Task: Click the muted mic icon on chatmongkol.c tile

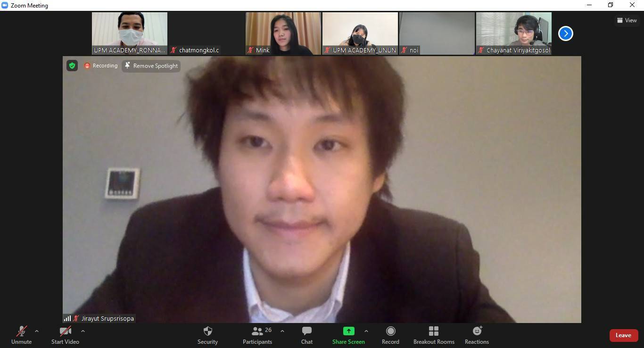Action: 174,50
